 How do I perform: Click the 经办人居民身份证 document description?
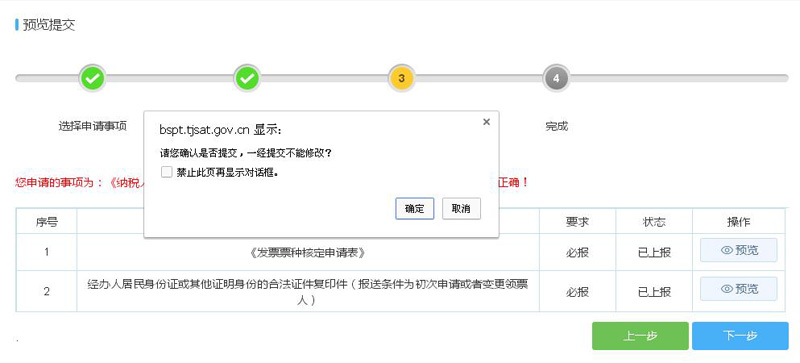pyautogui.click(x=308, y=293)
